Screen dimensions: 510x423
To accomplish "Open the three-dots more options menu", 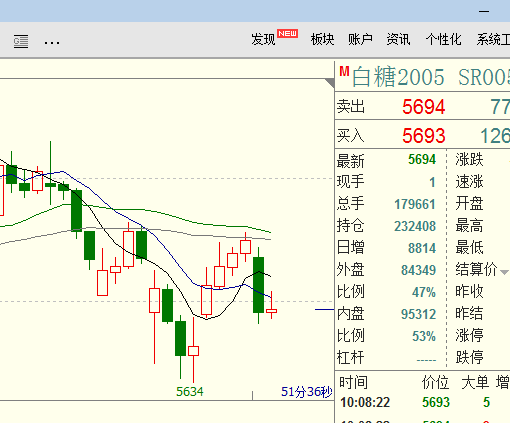I will click(52, 43).
